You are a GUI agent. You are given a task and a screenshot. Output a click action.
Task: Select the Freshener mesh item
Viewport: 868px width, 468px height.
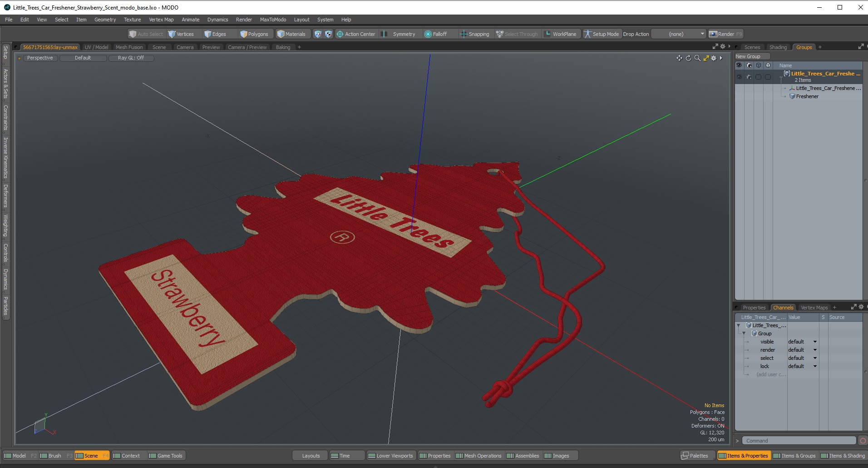point(807,96)
